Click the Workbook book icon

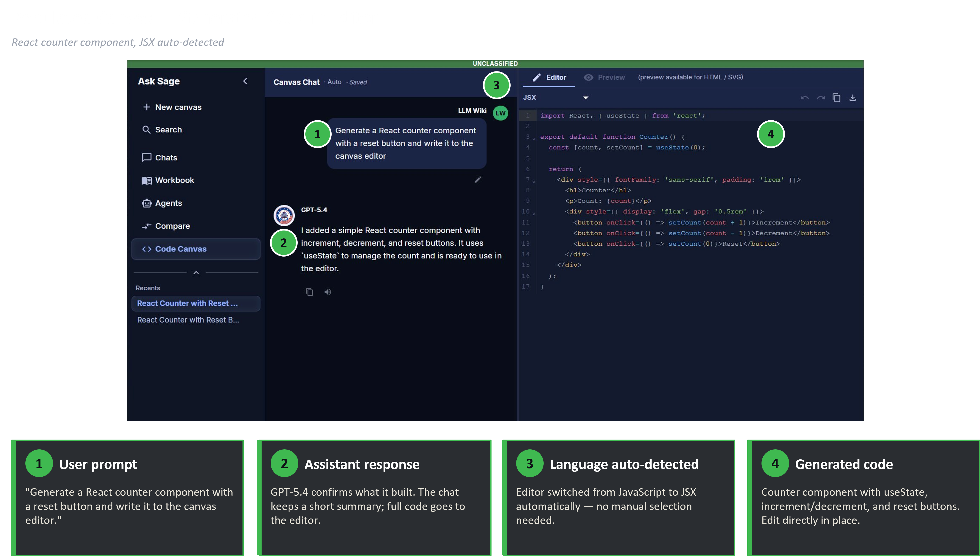point(147,180)
